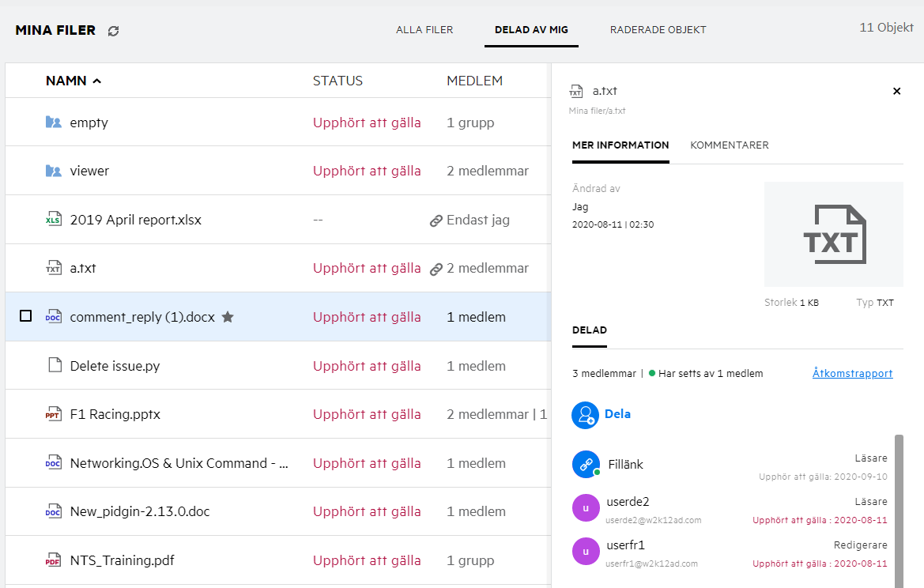Click the TXT file preview thumbnail
This screenshot has height=588, width=924.
click(833, 234)
